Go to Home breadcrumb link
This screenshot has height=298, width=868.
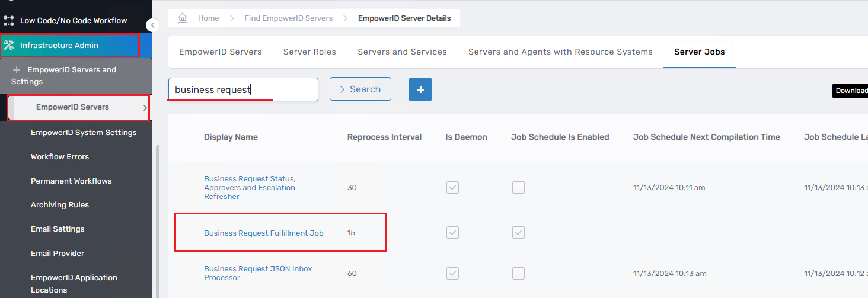tap(209, 18)
